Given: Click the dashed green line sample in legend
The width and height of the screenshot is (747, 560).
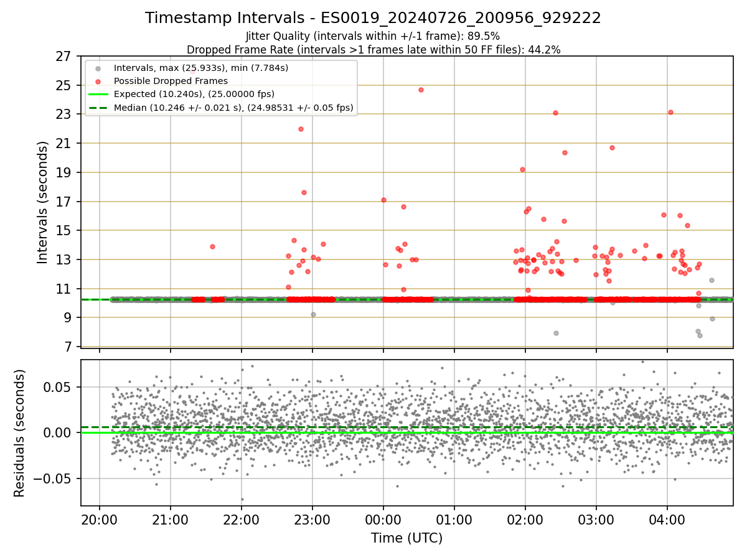Looking at the screenshot, I should coord(98,108).
